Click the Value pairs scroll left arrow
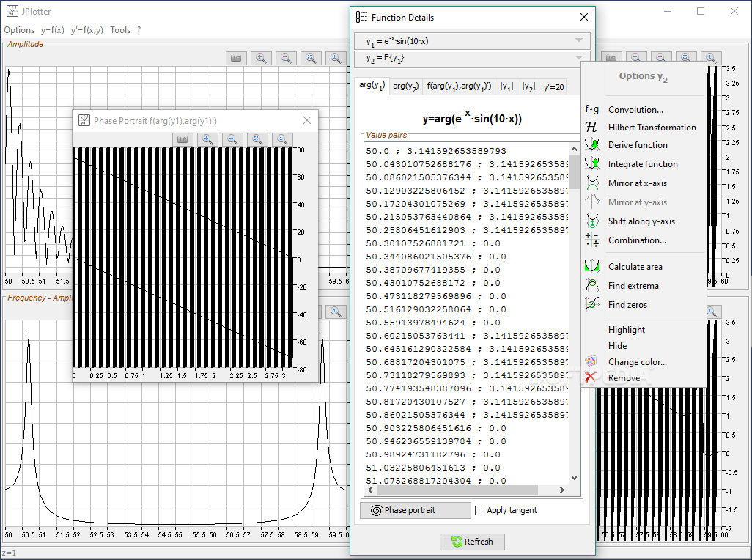 pos(369,490)
